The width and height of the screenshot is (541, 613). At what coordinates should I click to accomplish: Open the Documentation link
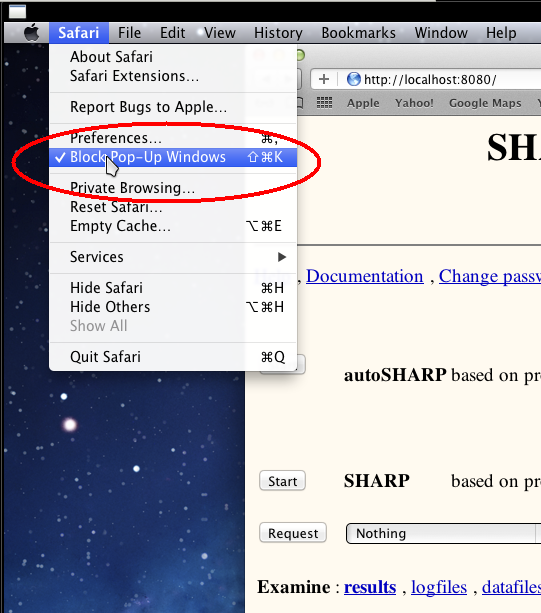tap(365, 276)
